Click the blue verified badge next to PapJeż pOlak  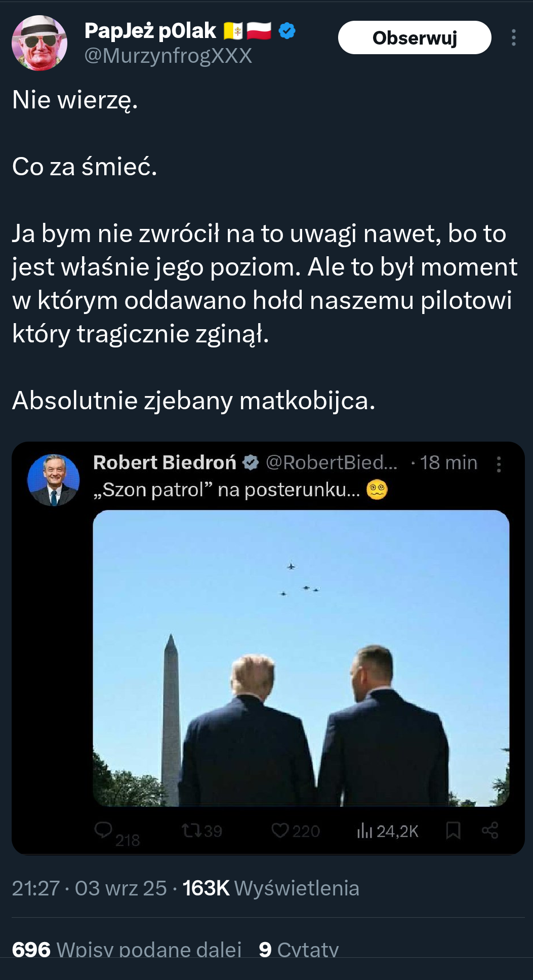pyautogui.click(x=287, y=31)
